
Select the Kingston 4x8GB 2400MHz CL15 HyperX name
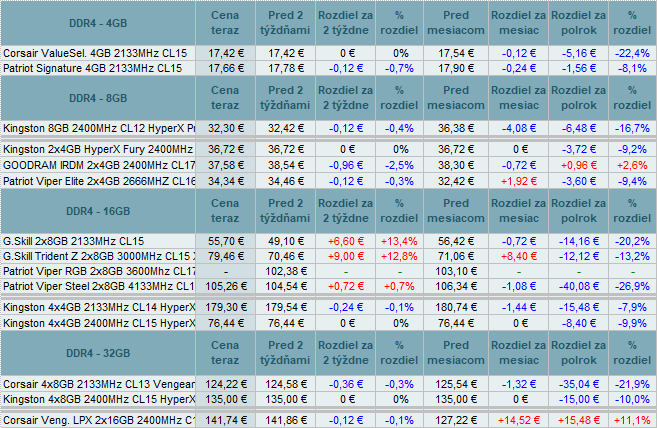coord(99,399)
